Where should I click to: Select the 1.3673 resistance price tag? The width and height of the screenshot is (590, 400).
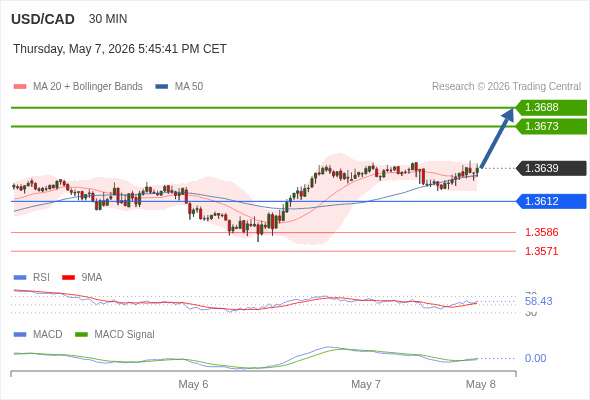pos(551,126)
